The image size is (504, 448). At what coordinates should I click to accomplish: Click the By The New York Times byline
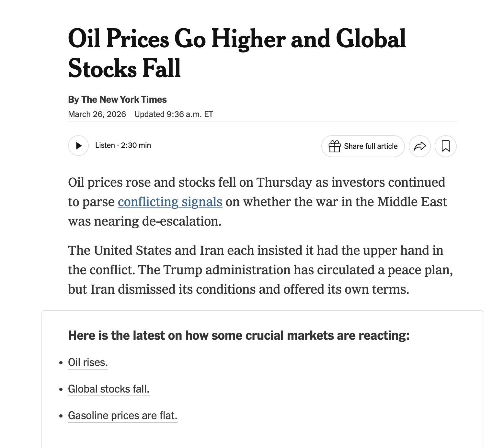117,100
